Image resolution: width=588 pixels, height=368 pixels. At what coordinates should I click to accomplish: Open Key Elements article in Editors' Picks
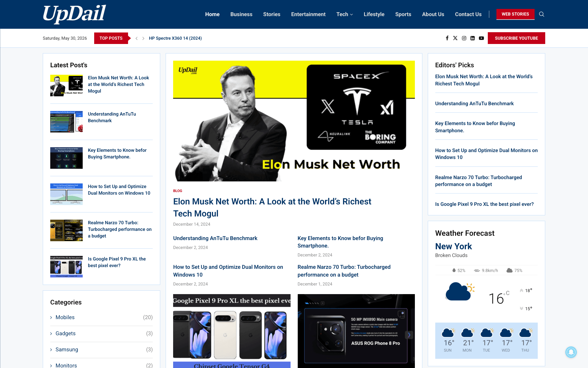(475, 127)
